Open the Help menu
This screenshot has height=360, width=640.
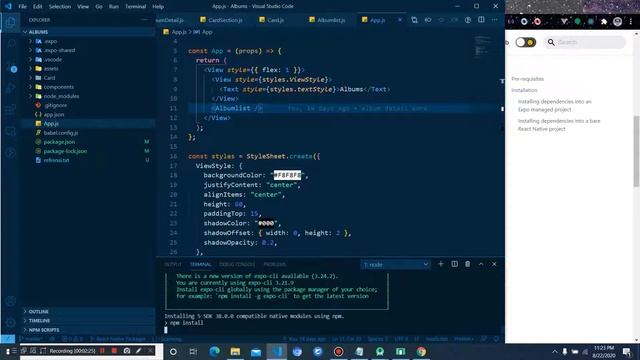158,7
